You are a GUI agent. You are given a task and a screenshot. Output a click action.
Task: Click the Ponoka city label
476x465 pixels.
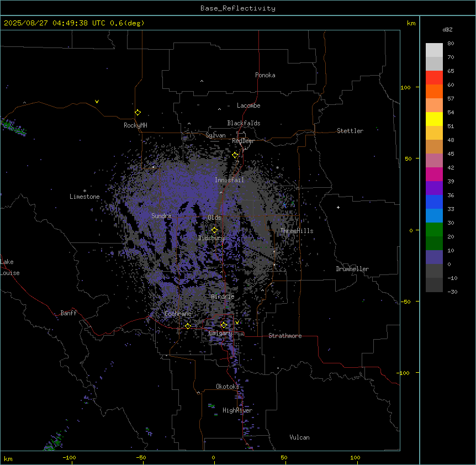point(265,75)
